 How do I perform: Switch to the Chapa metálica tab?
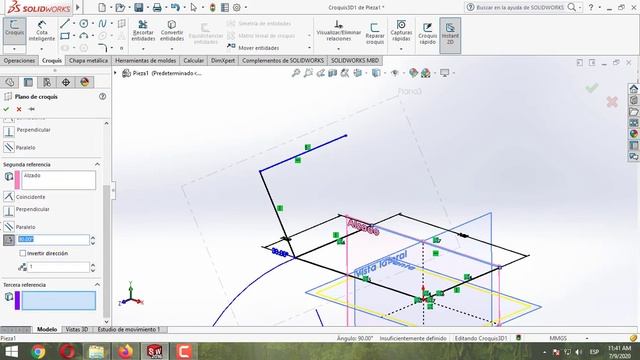tap(88, 60)
